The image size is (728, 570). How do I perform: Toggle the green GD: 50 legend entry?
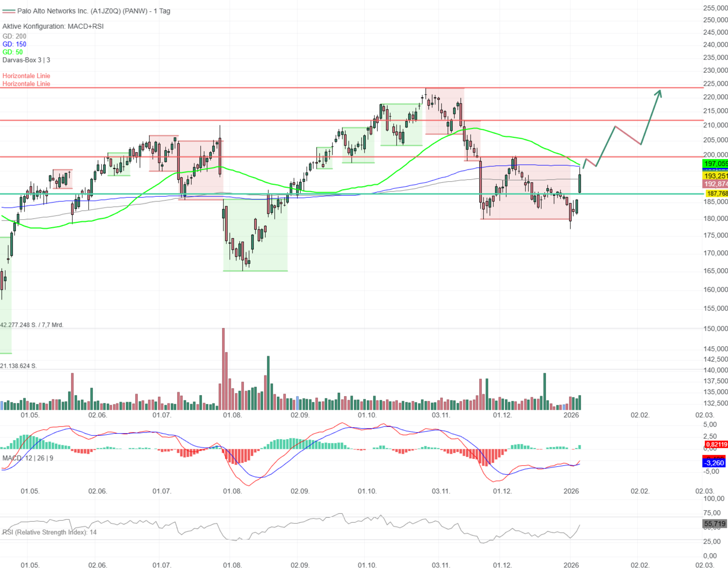point(13,52)
